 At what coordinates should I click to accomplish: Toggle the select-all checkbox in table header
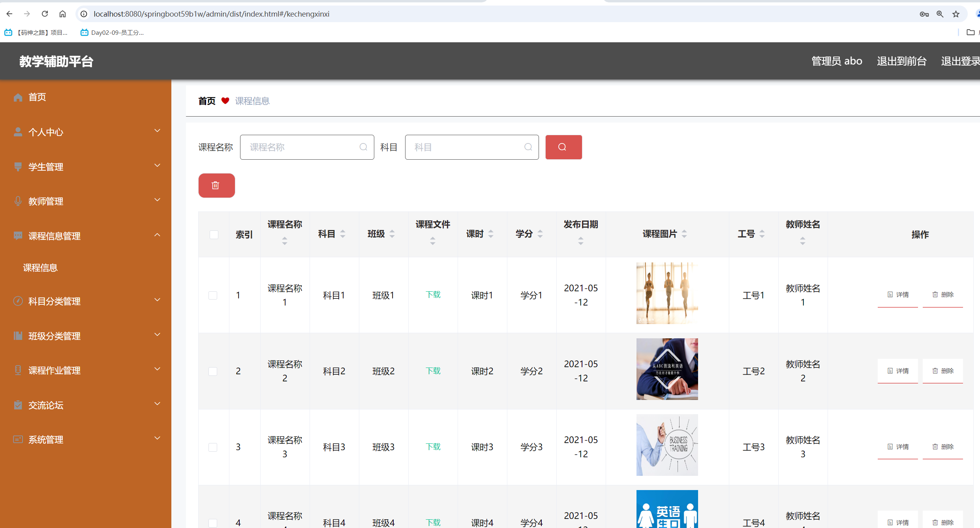click(214, 234)
